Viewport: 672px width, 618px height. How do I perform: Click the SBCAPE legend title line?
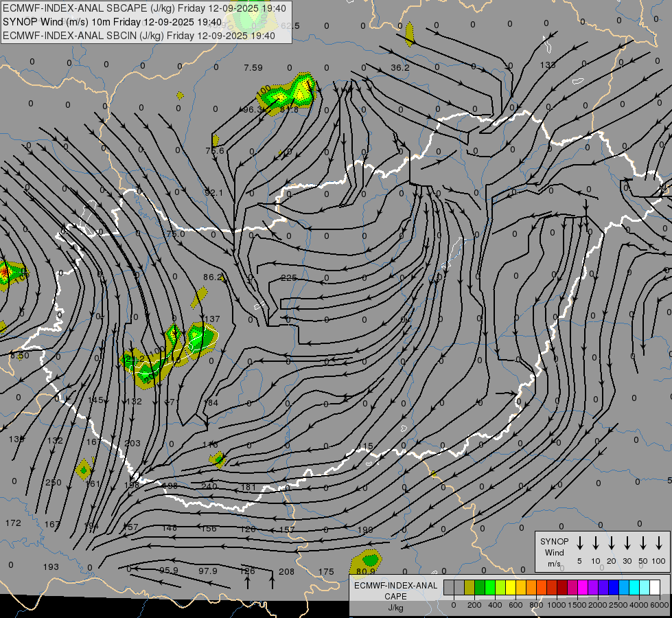pos(144,8)
